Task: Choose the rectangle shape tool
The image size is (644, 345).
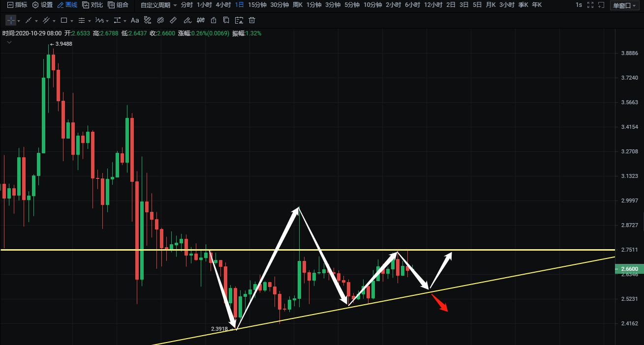Action: (x=64, y=21)
